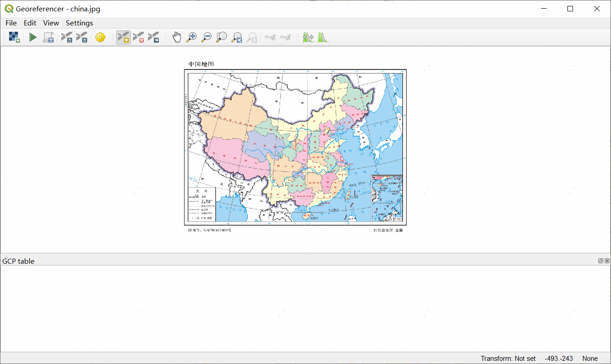Click the Zoom to Layer icon
This screenshot has height=364, width=611.
tap(222, 37)
